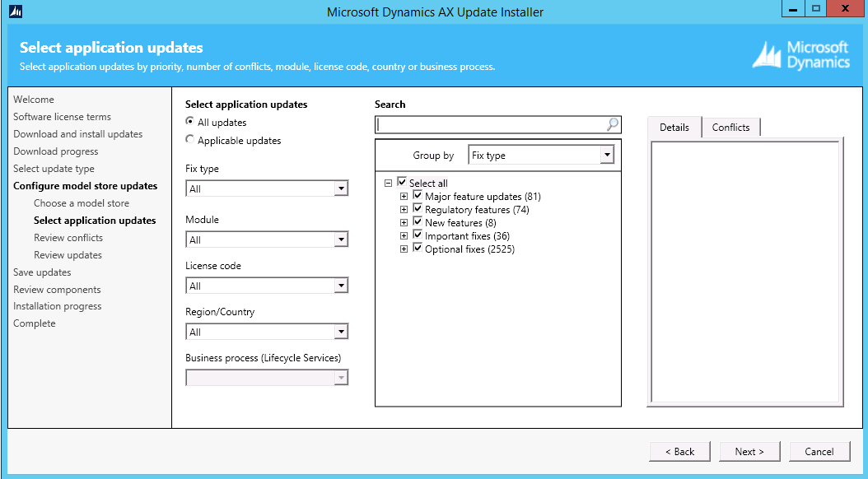The height and width of the screenshot is (479, 868).
Task: Uncheck Important fixes (36) checkbox
Action: click(418, 235)
